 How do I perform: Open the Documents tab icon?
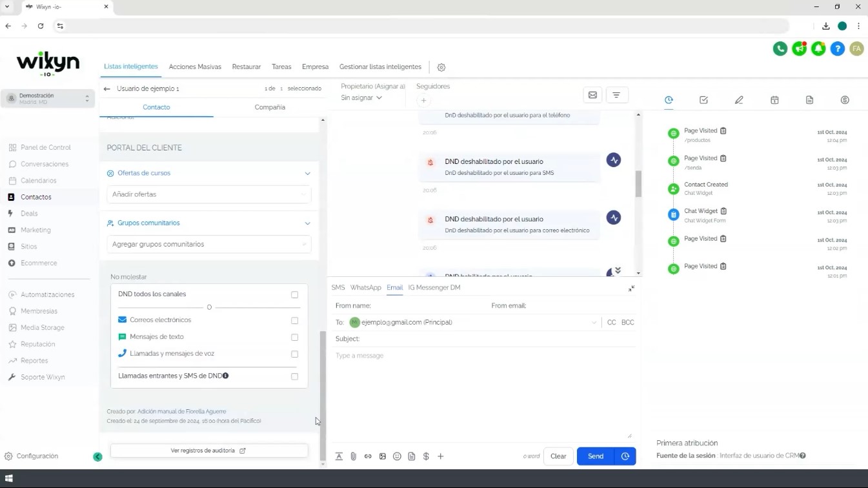809,100
